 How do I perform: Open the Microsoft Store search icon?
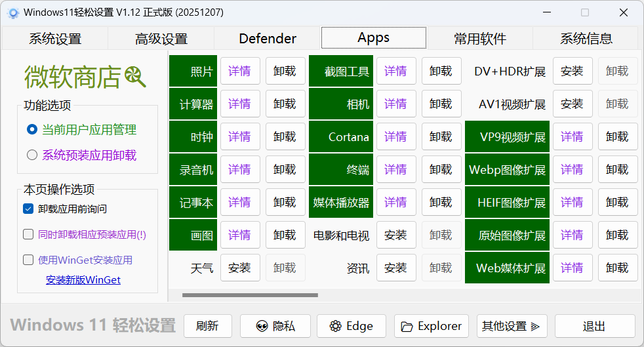tap(135, 76)
